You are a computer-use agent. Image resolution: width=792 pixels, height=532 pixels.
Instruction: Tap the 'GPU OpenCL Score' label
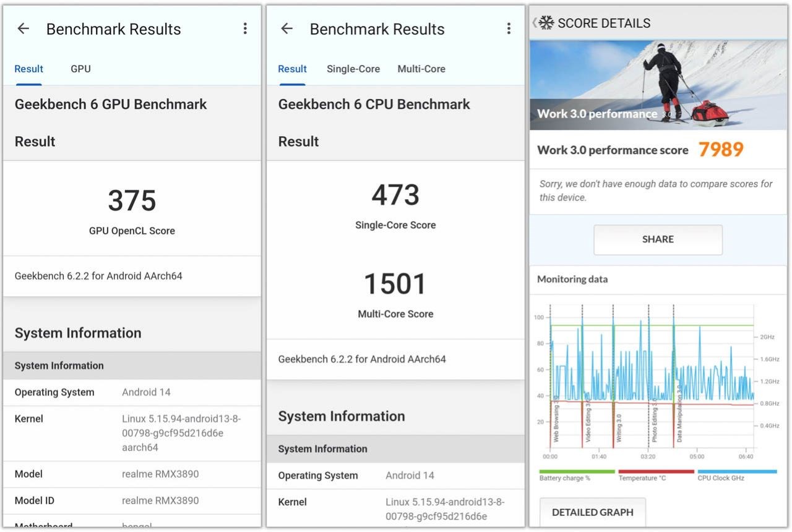pyautogui.click(x=132, y=231)
